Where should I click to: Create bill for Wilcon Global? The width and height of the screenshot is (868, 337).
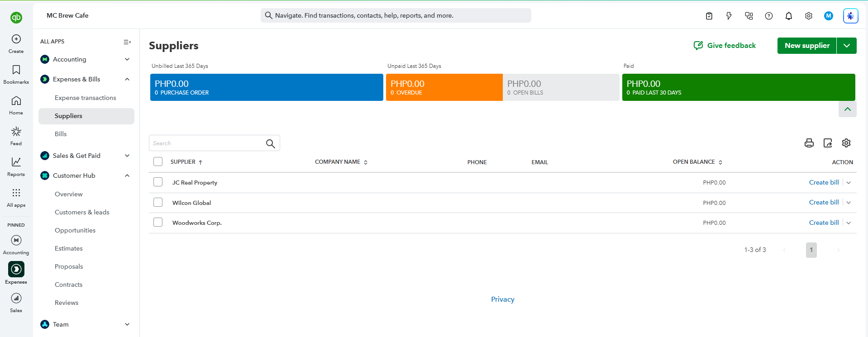click(x=824, y=202)
